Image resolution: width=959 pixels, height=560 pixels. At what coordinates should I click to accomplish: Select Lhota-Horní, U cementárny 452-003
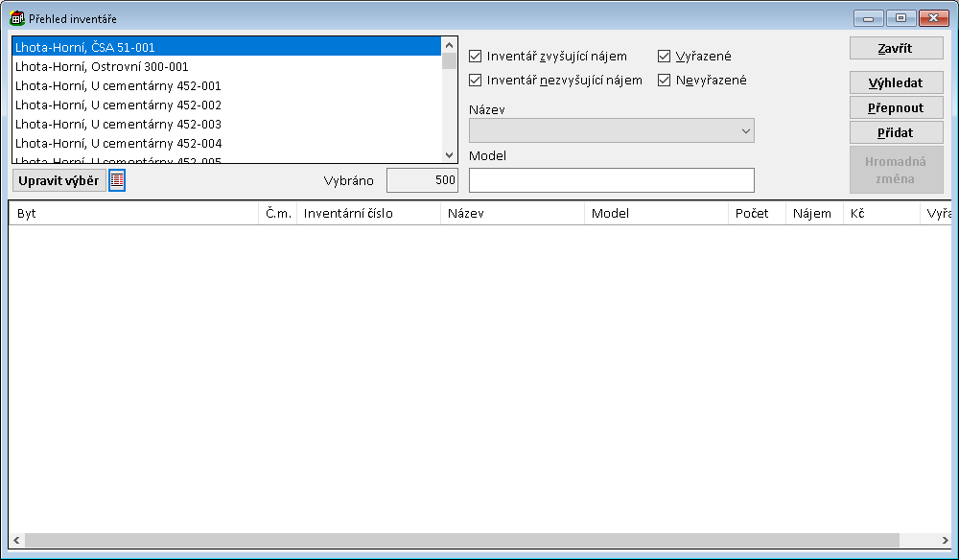(x=118, y=125)
